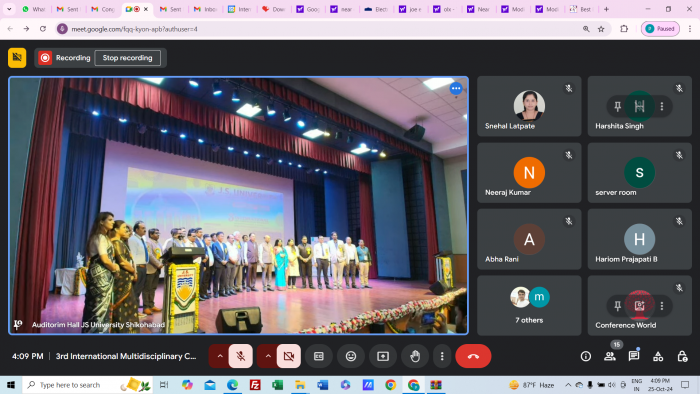Send a reaction with emoji button

351,356
